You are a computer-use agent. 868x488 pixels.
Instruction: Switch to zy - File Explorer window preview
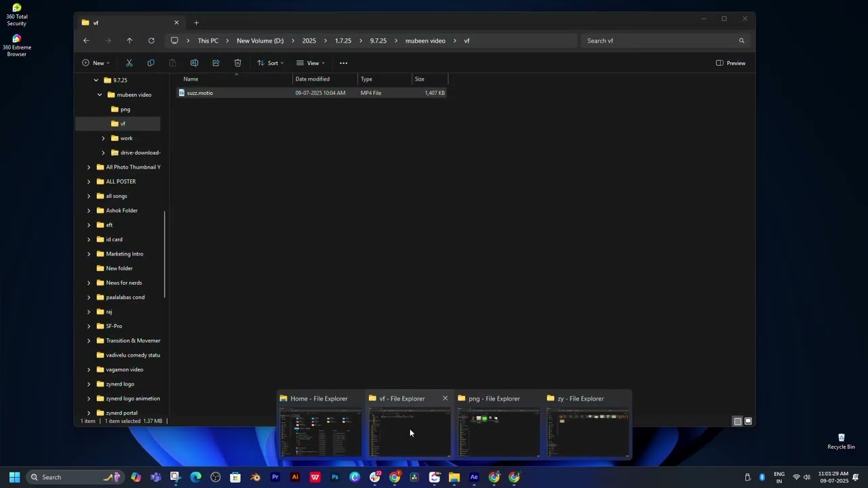[x=587, y=425]
